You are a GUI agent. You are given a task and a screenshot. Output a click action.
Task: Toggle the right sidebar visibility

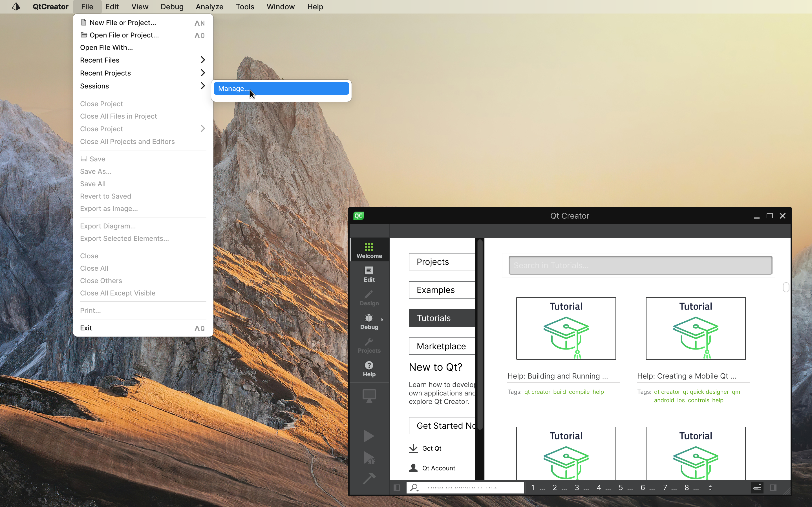(773, 487)
